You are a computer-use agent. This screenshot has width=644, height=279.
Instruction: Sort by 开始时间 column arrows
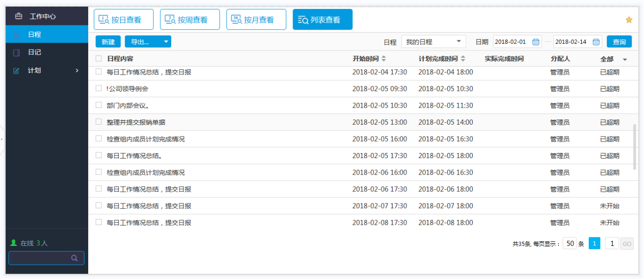point(384,59)
